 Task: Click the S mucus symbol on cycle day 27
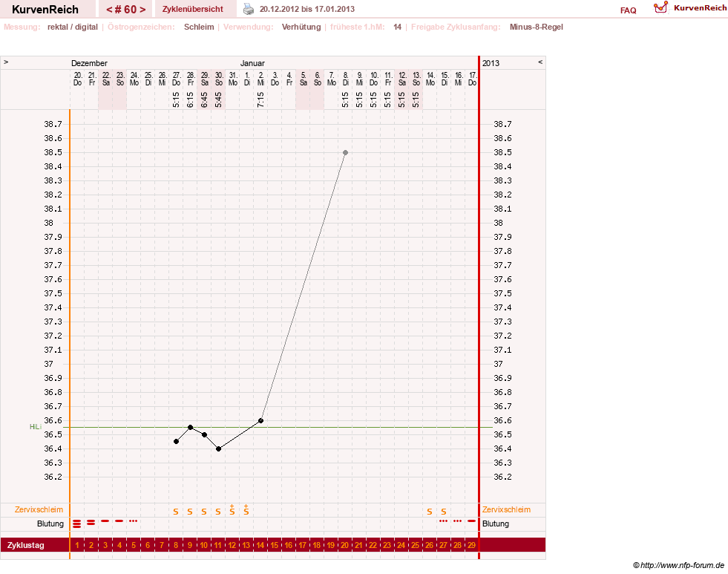[444, 512]
